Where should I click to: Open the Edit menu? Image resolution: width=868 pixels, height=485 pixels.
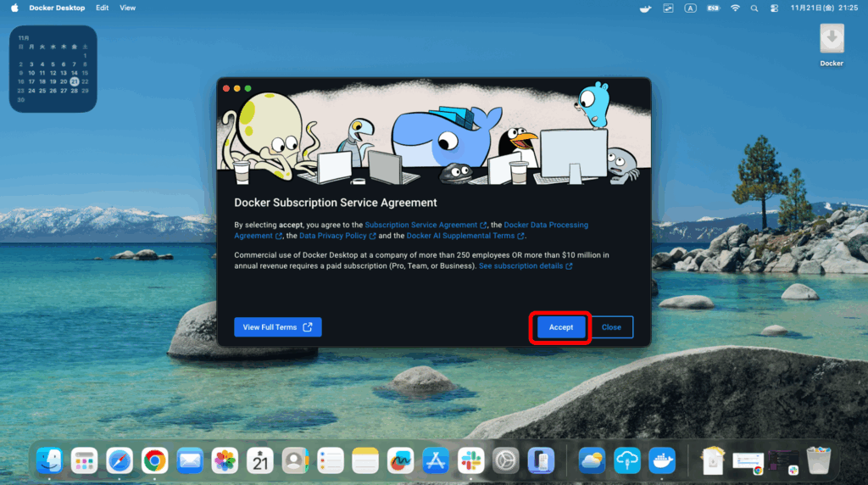point(102,8)
